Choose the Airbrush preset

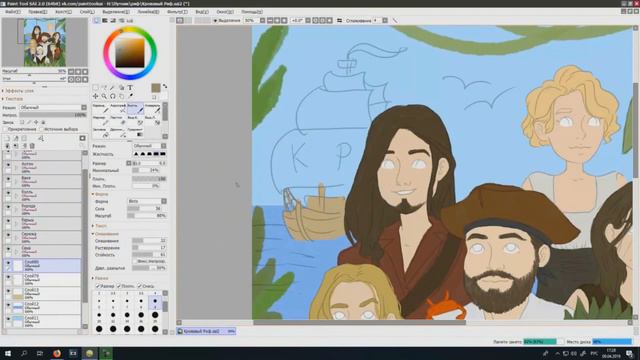pyautogui.click(x=118, y=108)
